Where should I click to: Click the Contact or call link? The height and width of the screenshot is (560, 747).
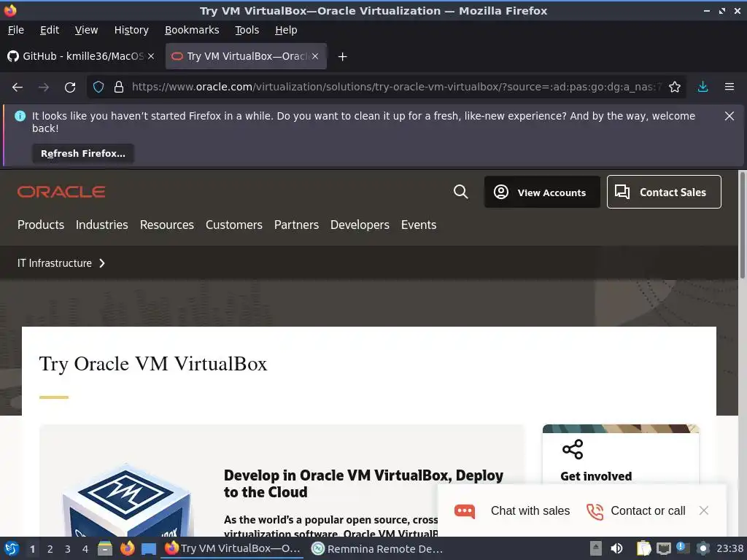pos(648,511)
